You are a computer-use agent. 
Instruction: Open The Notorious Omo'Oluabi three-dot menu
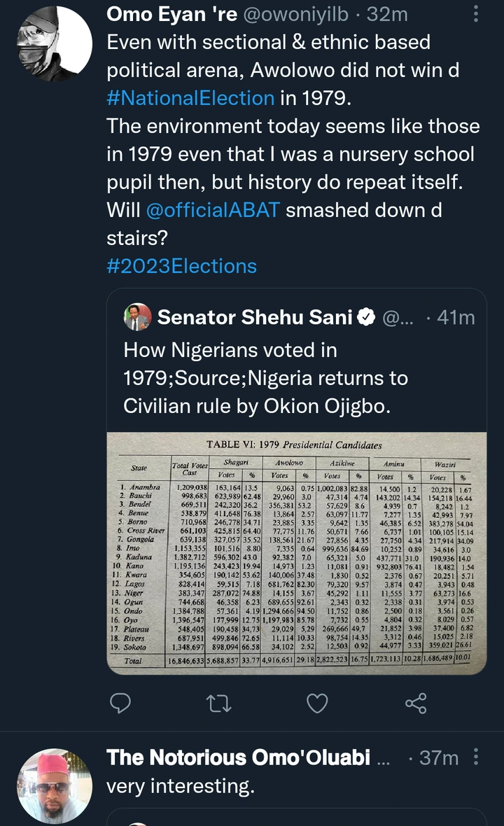click(477, 757)
